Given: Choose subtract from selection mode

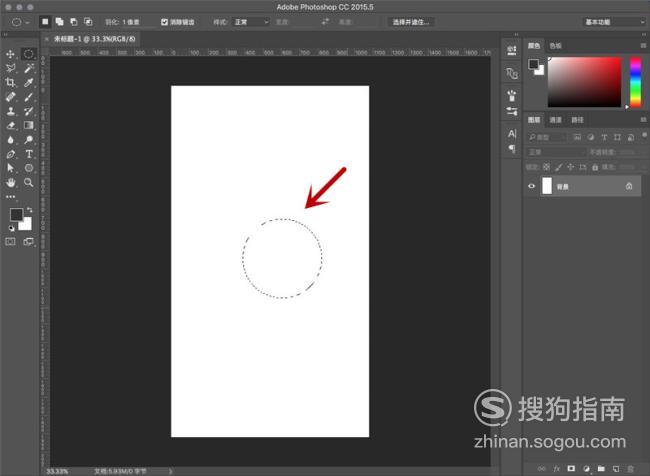Looking at the screenshot, I should tap(74, 22).
